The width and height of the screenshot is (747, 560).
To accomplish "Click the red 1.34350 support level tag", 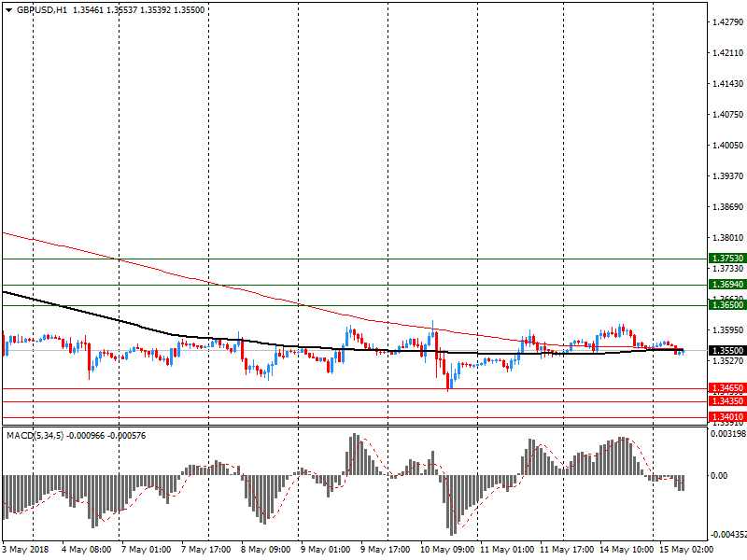I will click(x=726, y=401).
